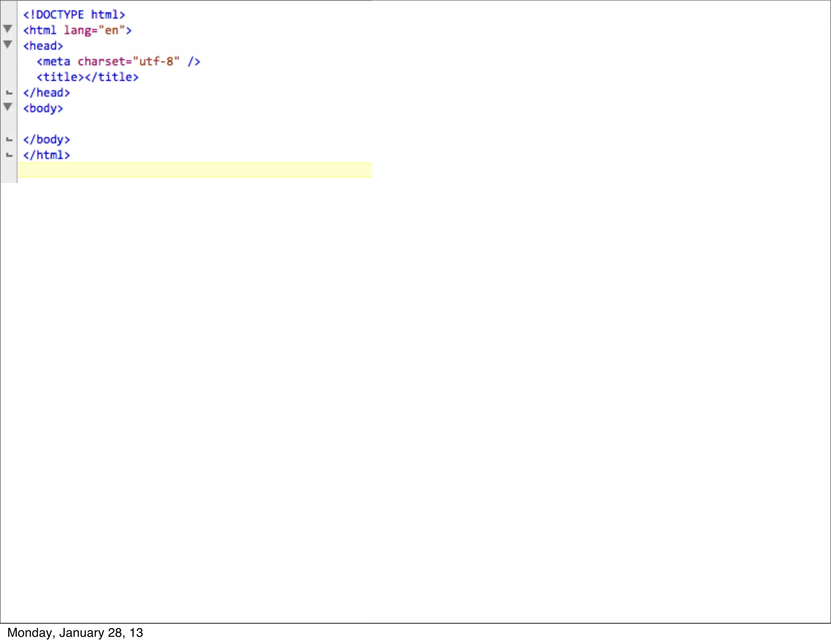Click the charset attribute name
Image resolution: width=831 pixels, height=644 pixels.
[x=101, y=62]
